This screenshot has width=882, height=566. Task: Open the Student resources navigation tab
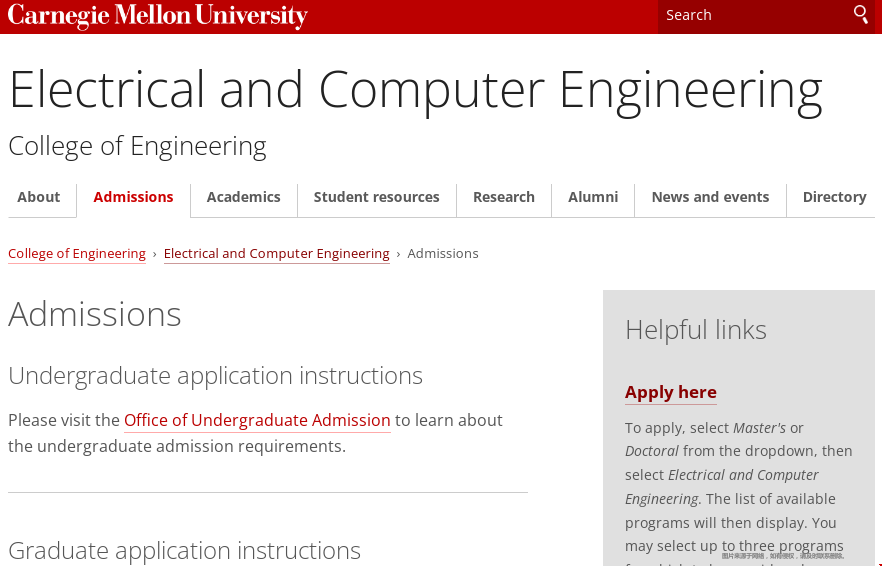click(376, 197)
